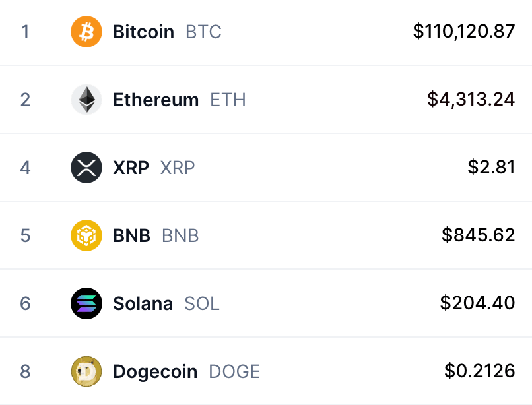The image size is (532, 405).
Task: Open the Ethereum name link
Action: pyautogui.click(x=156, y=100)
